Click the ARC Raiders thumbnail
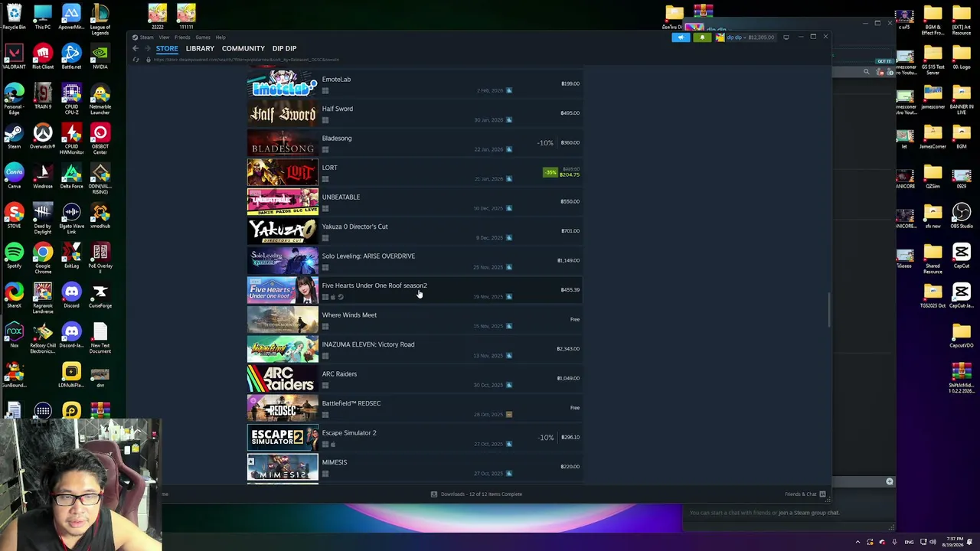 [283, 378]
